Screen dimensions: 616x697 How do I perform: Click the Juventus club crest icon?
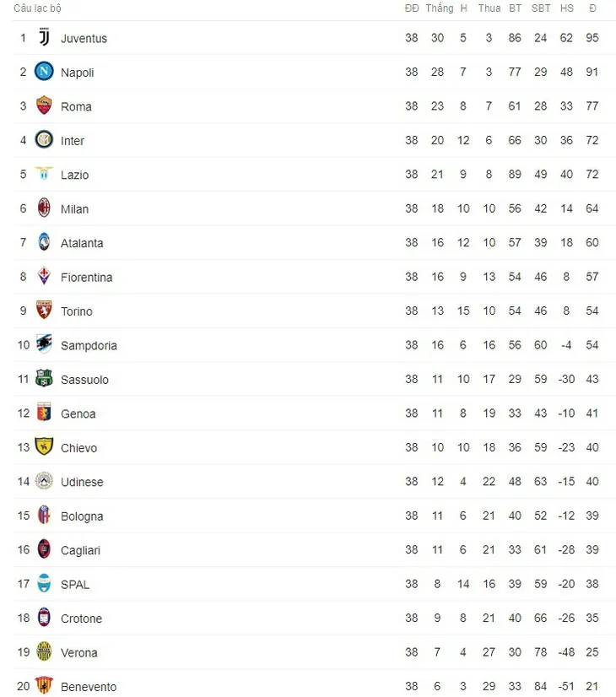click(x=44, y=38)
